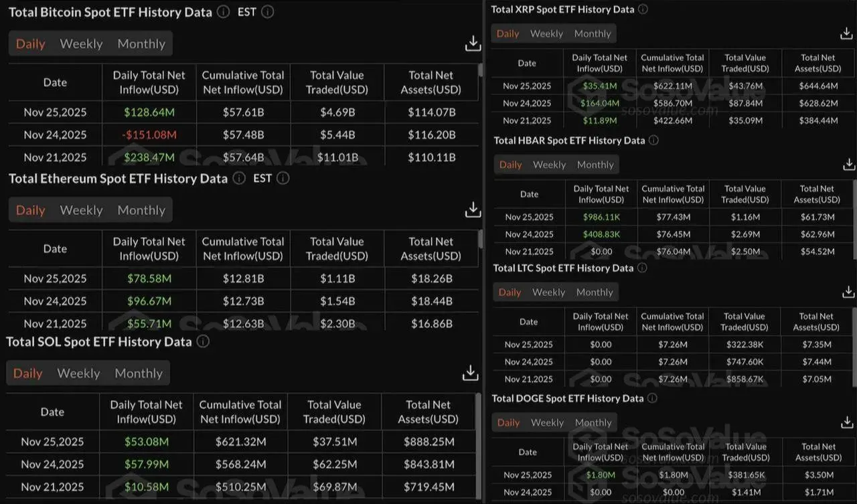Screen dimensions: 857x504
Task: Download Ethereum Spot ETF history data
Action: (x=473, y=209)
